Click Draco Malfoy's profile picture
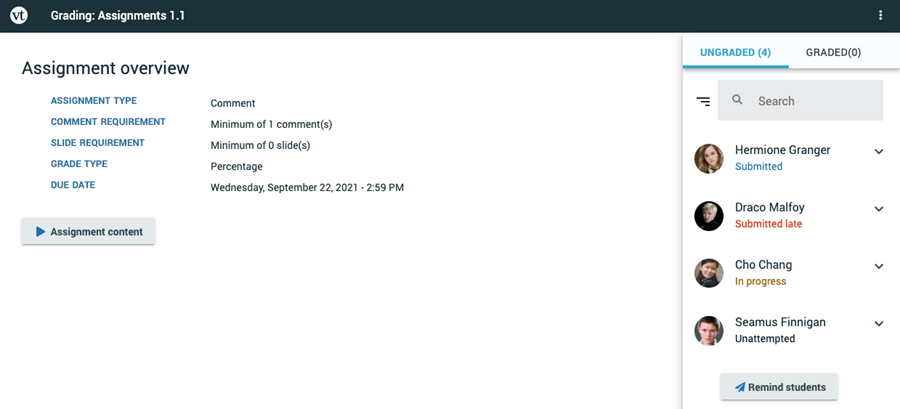Screen dimensions: 900x409 tap(709, 215)
